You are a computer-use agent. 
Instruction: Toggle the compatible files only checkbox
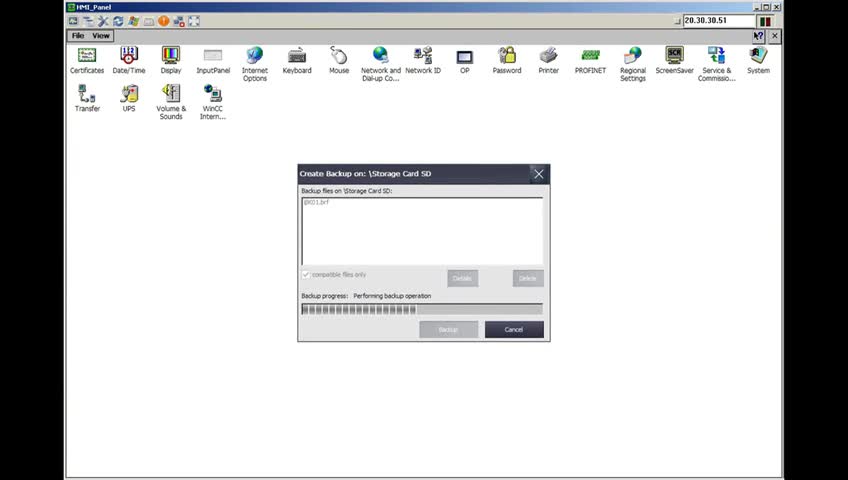306,275
